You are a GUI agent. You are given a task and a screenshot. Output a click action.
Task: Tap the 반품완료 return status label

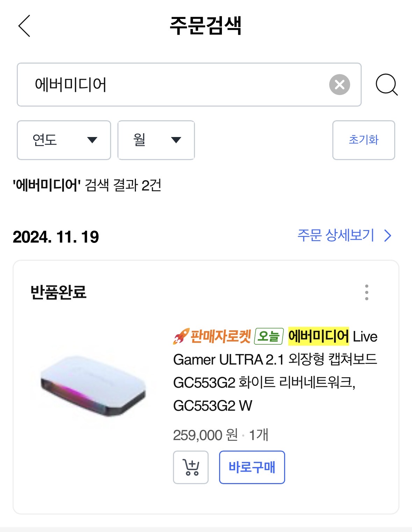click(58, 292)
